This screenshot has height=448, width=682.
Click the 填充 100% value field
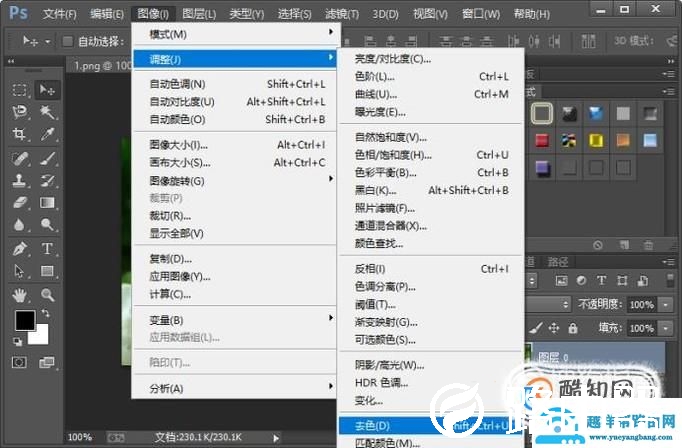point(642,328)
